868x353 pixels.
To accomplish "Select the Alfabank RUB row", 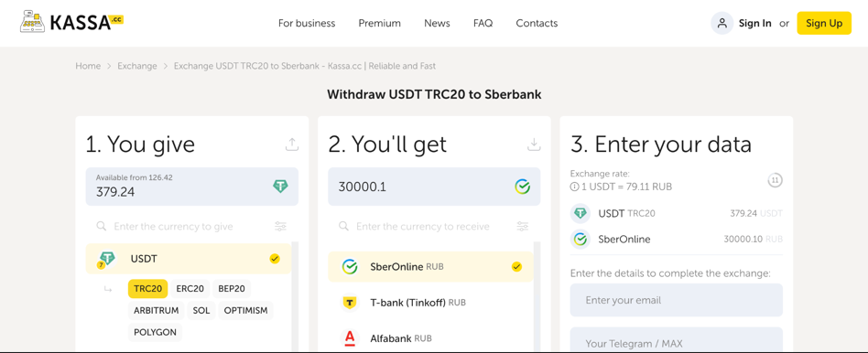I will [x=430, y=337].
